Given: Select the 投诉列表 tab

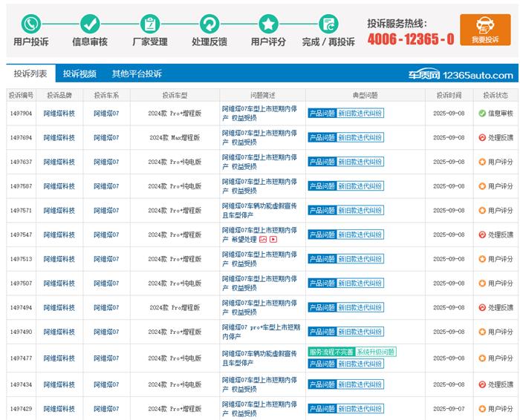Looking at the screenshot, I should (30, 74).
